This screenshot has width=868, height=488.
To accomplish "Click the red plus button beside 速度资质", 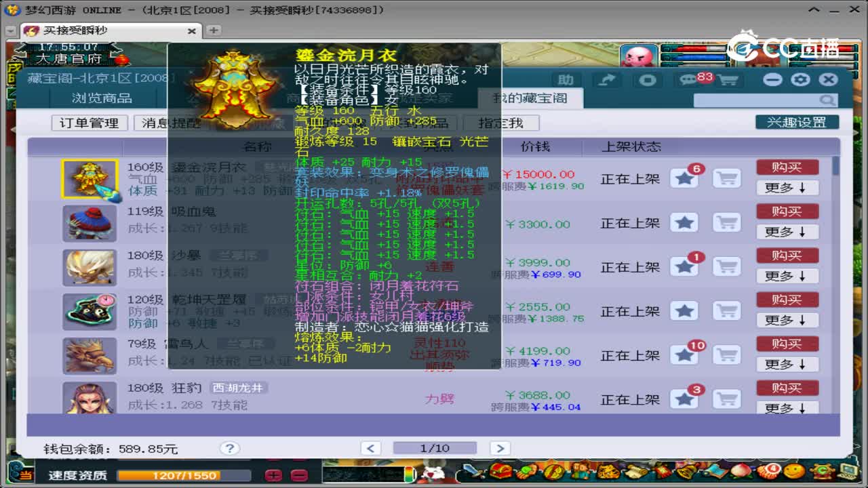I will coord(273,475).
